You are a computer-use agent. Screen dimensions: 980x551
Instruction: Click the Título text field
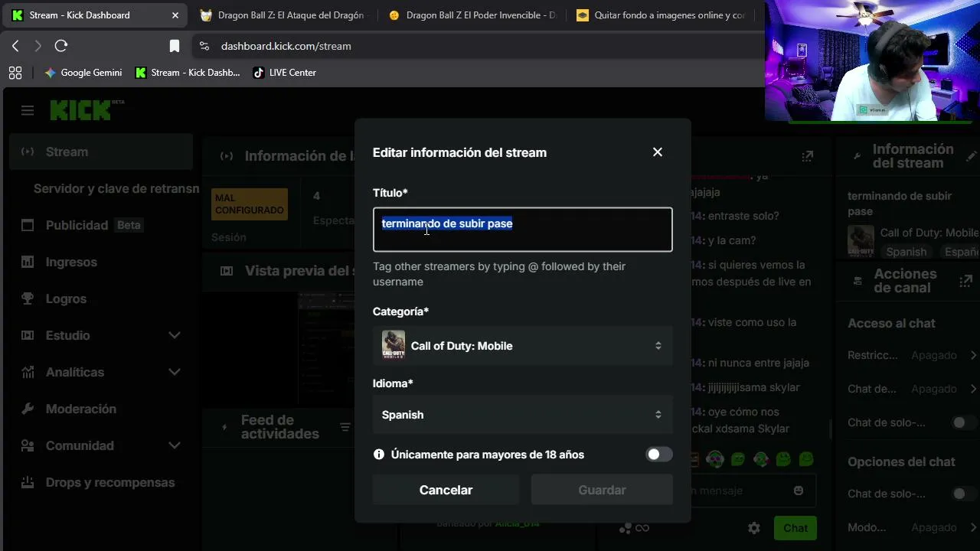pyautogui.click(x=523, y=230)
